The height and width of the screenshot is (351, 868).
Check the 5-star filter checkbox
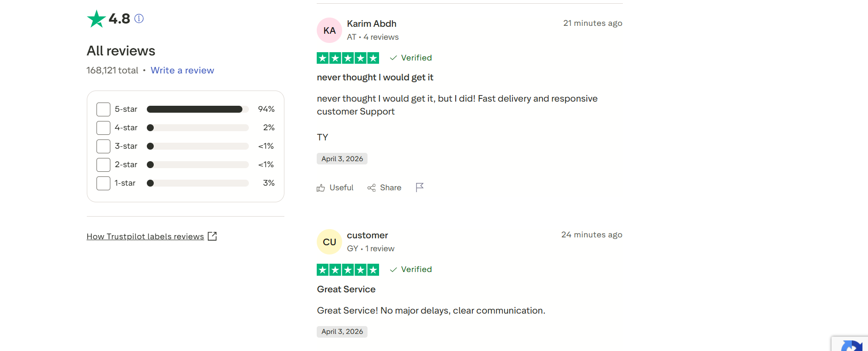tap(103, 109)
